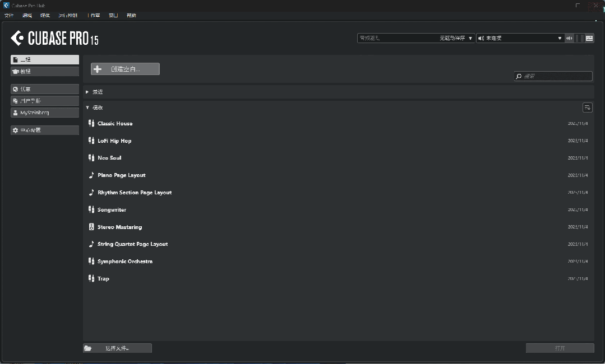
Task: Select the Classic House template mixer icon
Action: coord(91,123)
